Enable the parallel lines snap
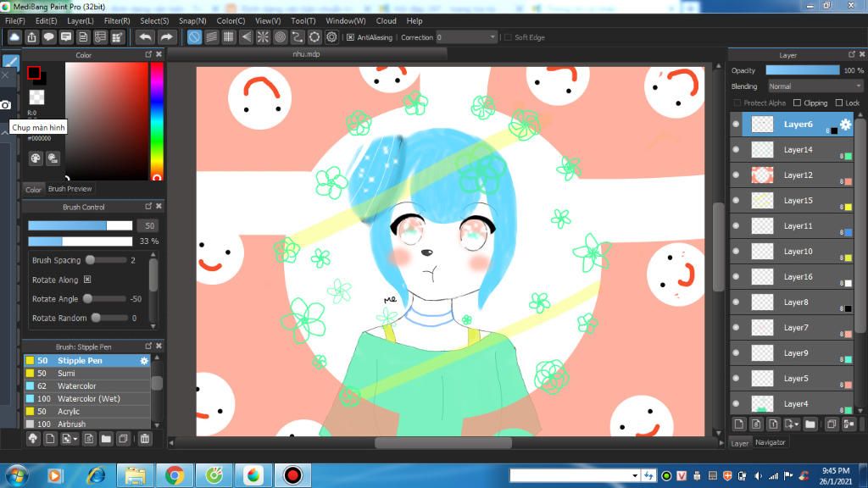This screenshot has width=868, height=488. coord(211,37)
